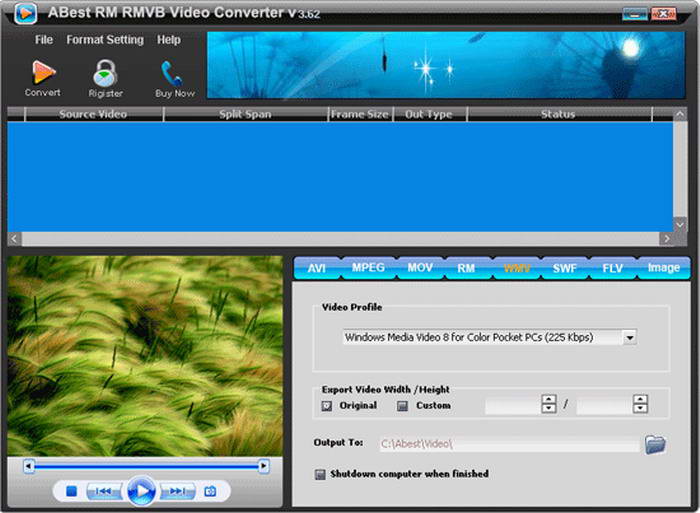700x513 pixels.
Task: Click the file list scroll down arrow
Action: tap(679, 225)
